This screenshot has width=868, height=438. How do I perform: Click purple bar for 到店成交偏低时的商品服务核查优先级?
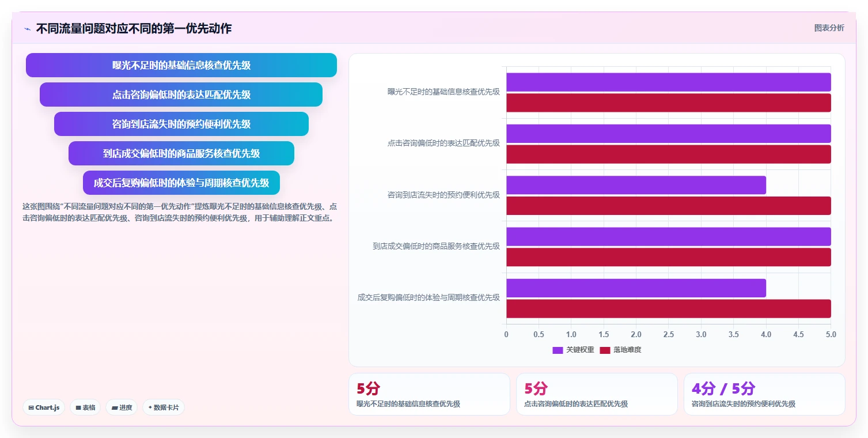coord(669,236)
